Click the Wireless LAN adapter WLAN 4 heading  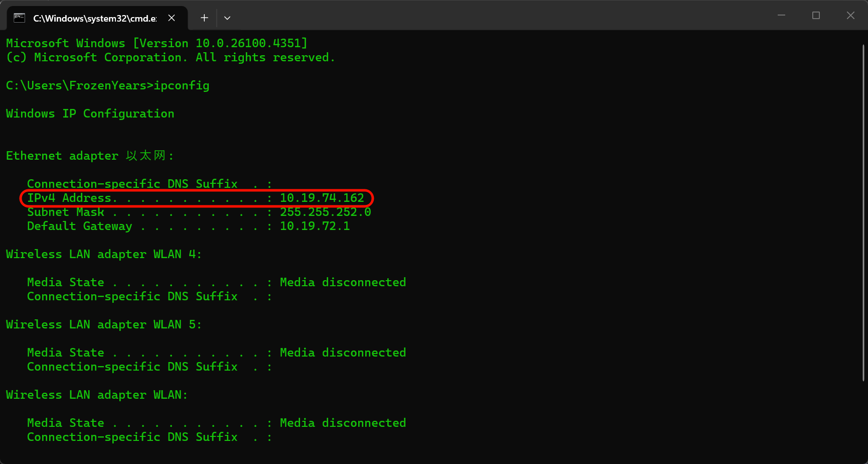tap(103, 255)
